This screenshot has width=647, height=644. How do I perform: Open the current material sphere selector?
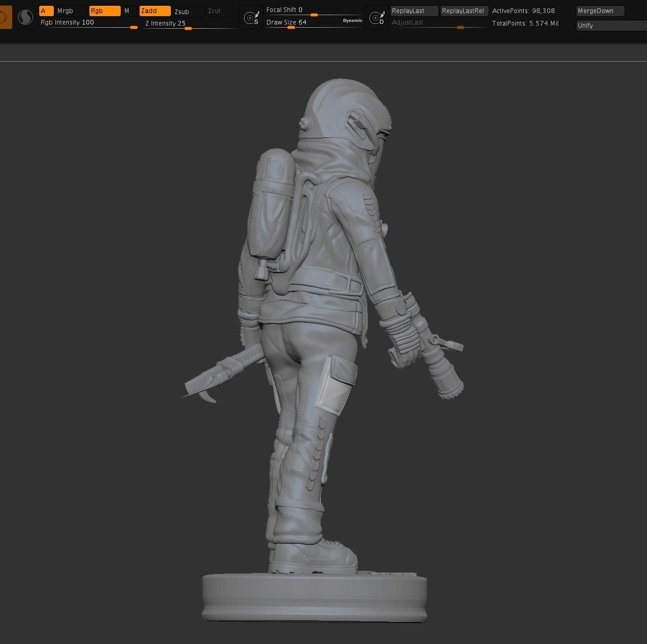point(26,17)
